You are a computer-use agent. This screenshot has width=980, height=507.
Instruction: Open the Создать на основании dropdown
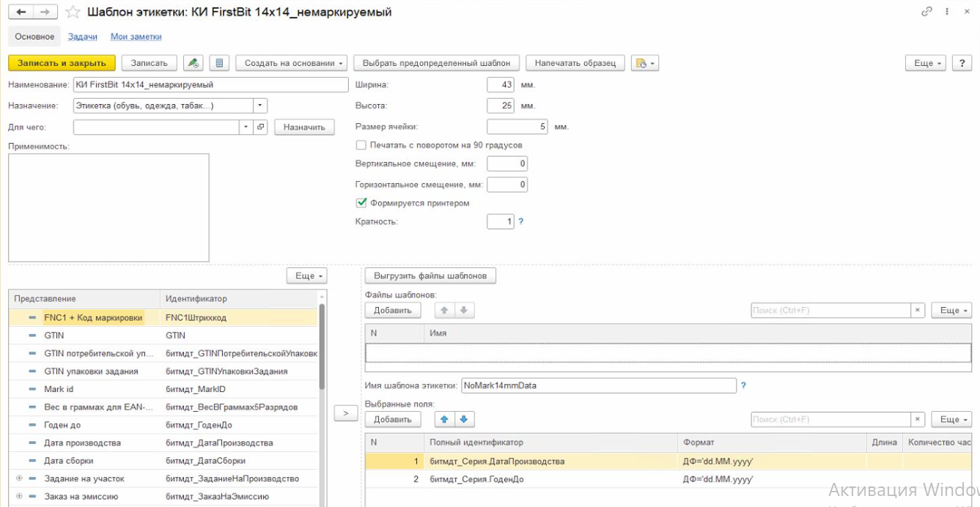tap(294, 63)
